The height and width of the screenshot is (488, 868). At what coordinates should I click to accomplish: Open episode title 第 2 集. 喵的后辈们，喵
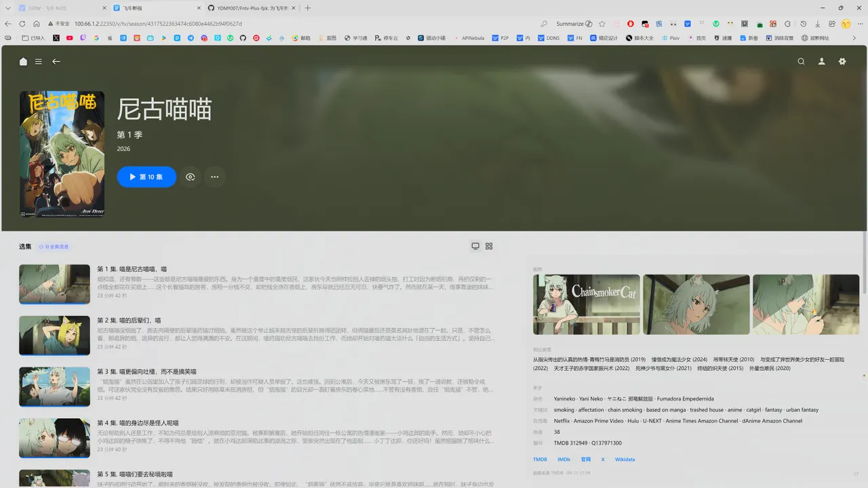tap(129, 320)
